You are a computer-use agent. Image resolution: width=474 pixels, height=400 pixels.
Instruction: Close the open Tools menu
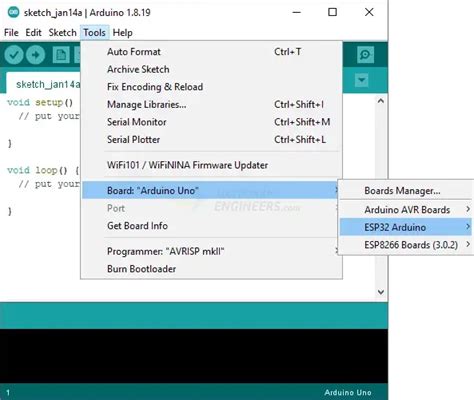(94, 33)
